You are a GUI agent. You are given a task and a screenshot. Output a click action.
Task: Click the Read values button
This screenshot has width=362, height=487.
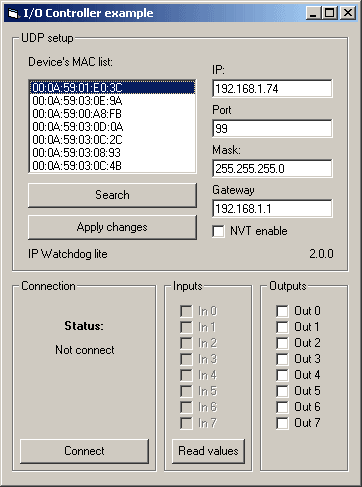[x=208, y=451]
